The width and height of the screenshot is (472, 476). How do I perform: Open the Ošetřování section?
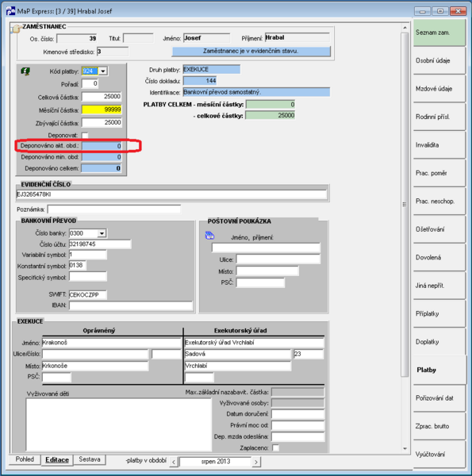pyautogui.click(x=439, y=229)
